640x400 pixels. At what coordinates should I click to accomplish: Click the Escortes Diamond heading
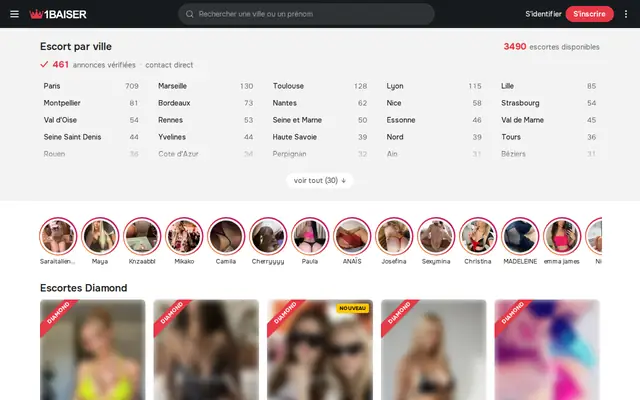(84, 288)
